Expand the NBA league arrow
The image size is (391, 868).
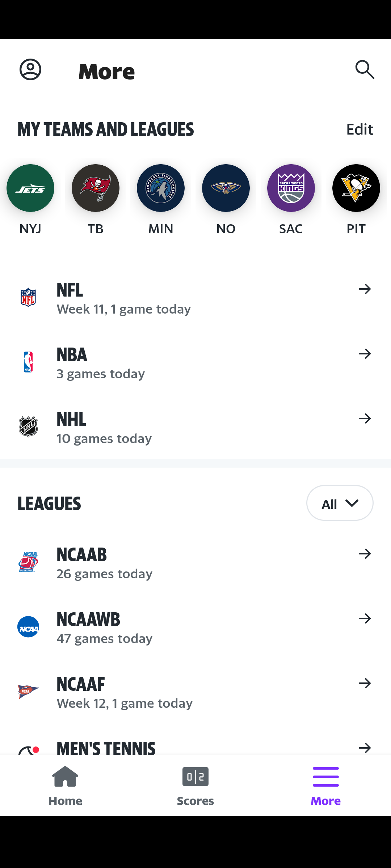point(365,354)
